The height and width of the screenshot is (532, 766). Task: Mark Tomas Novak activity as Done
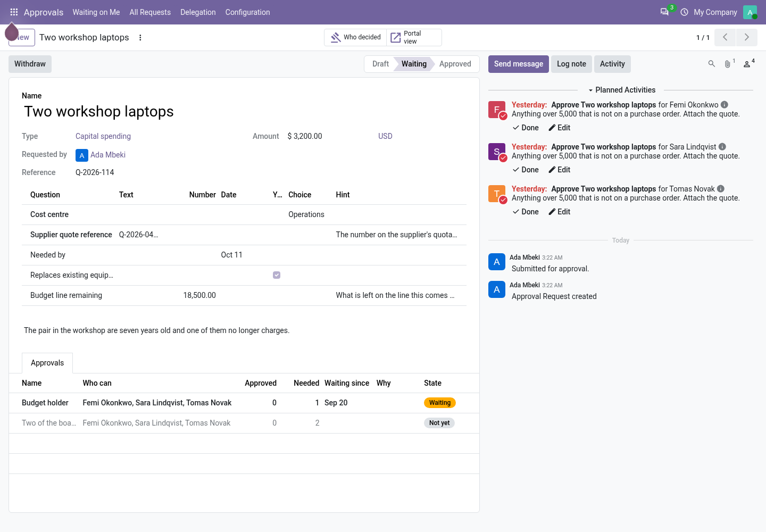tap(526, 212)
